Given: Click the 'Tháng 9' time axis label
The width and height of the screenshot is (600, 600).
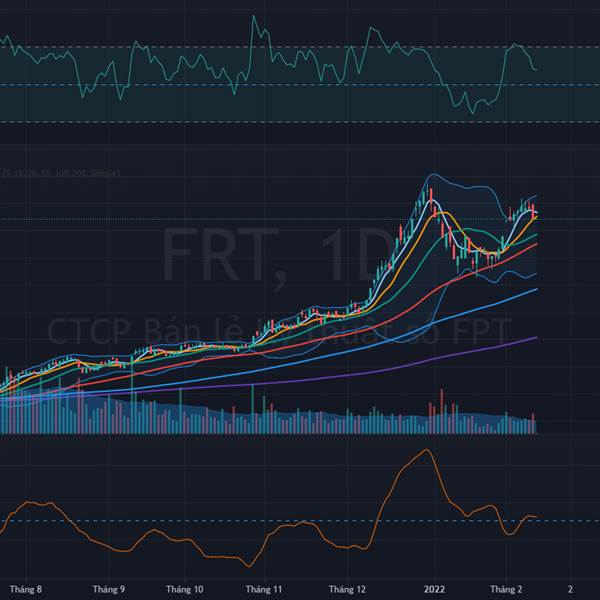Looking at the screenshot, I should point(109,589).
